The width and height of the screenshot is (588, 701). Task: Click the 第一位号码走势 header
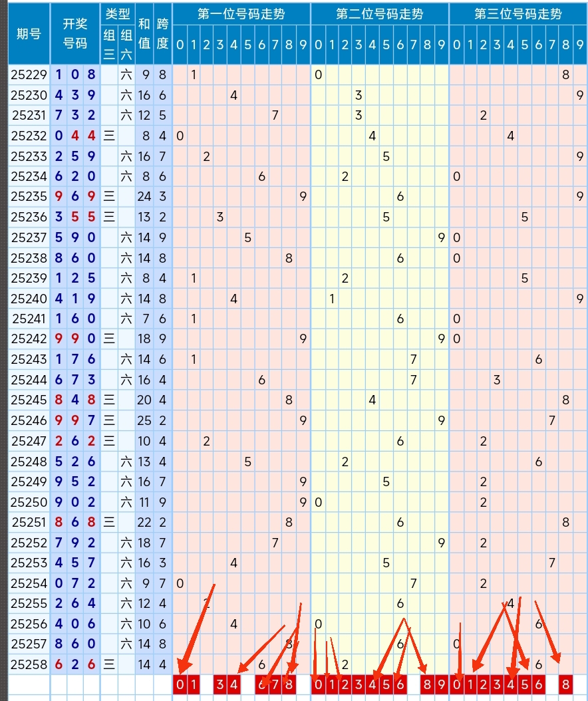point(241,14)
